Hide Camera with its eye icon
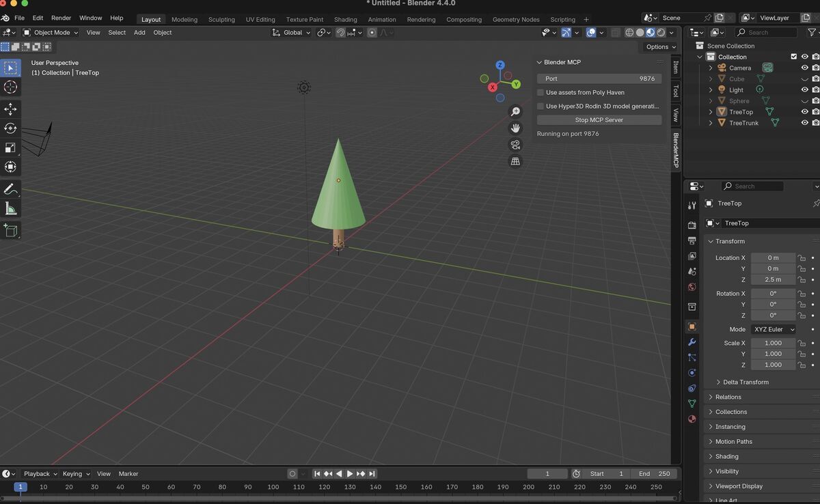Image resolution: width=820 pixels, height=504 pixels. [804, 68]
